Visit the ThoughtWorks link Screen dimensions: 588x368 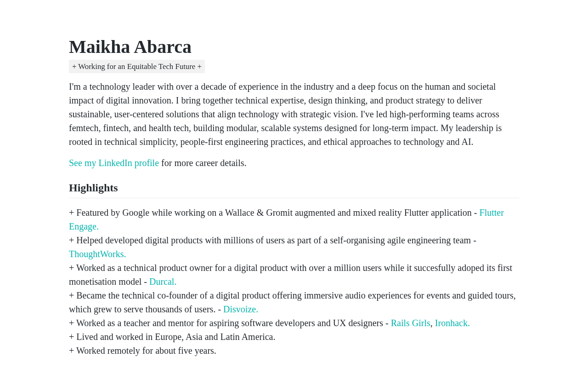pos(97,254)
